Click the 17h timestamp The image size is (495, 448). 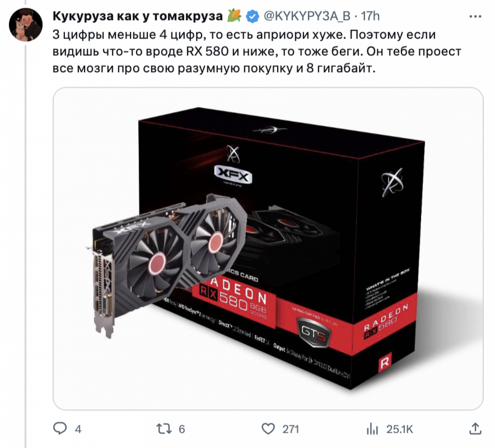click(x=370, y=16)
